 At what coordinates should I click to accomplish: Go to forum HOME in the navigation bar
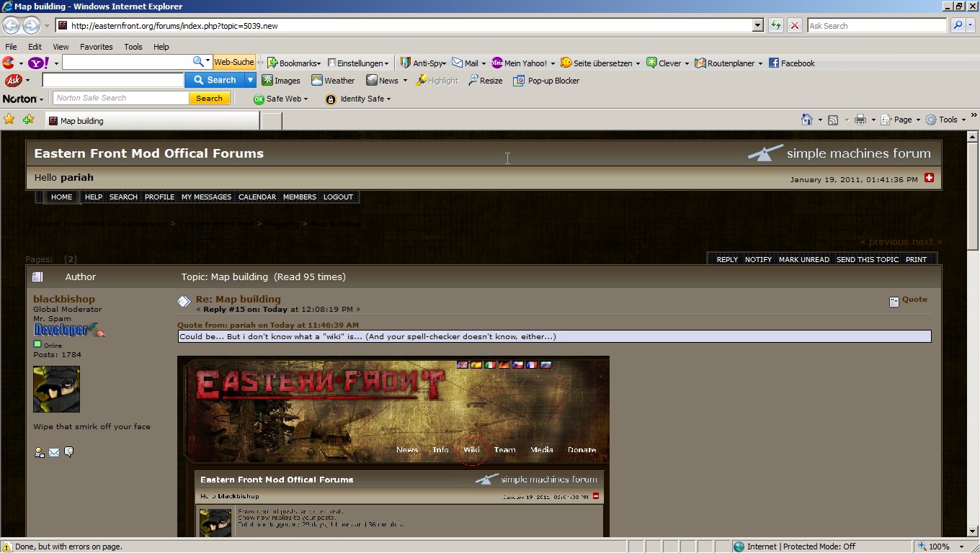61,197
